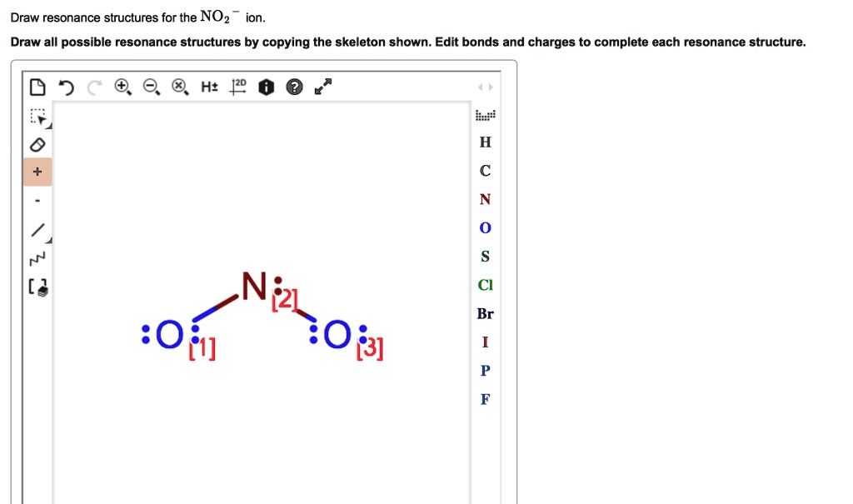Collapse the element sidebar with arrow chevrons
This screenshot has height=504, width=853.
pyautogui.click(x=486, y=87)
